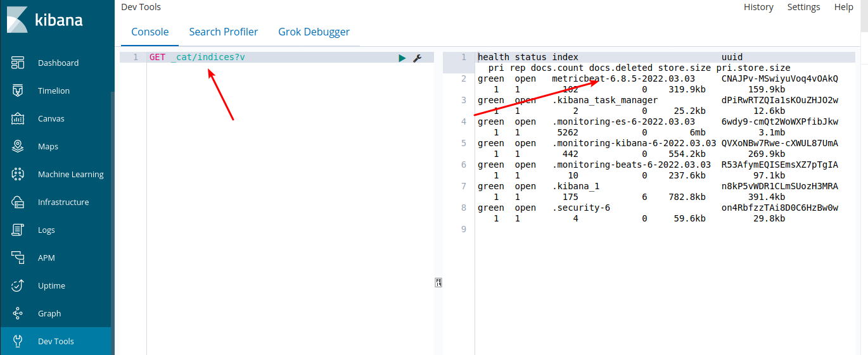Viewport: 868px width, 355px height.
Task: Click the .kibana_1 index name
Action: pos(576,186)
